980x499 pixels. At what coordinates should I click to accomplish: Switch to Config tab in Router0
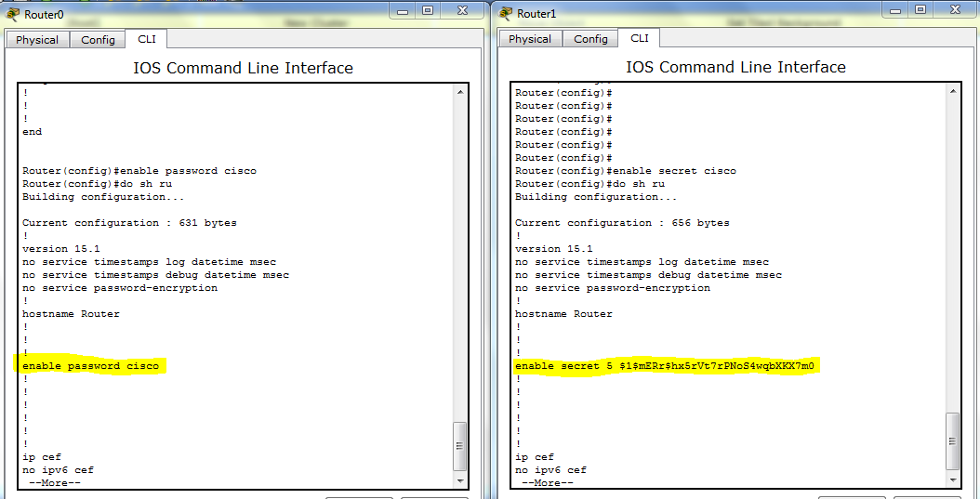tap(99, 39)
